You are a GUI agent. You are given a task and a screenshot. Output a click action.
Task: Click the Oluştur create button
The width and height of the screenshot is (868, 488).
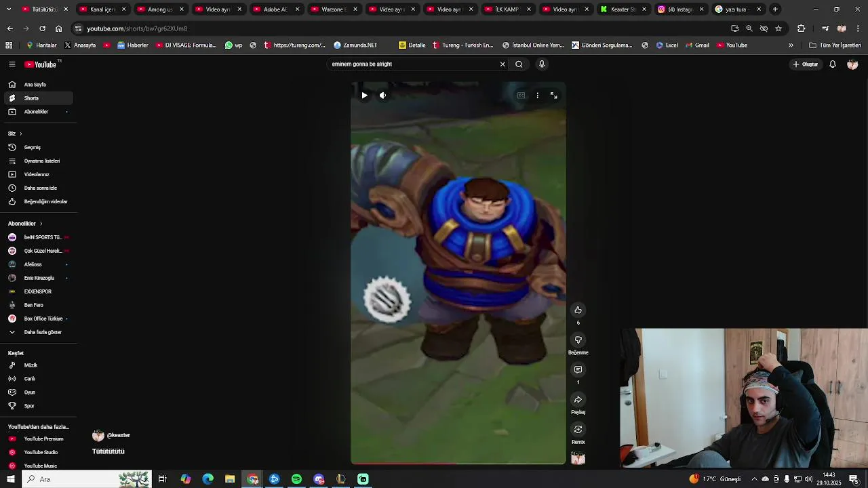click(806, 64)
